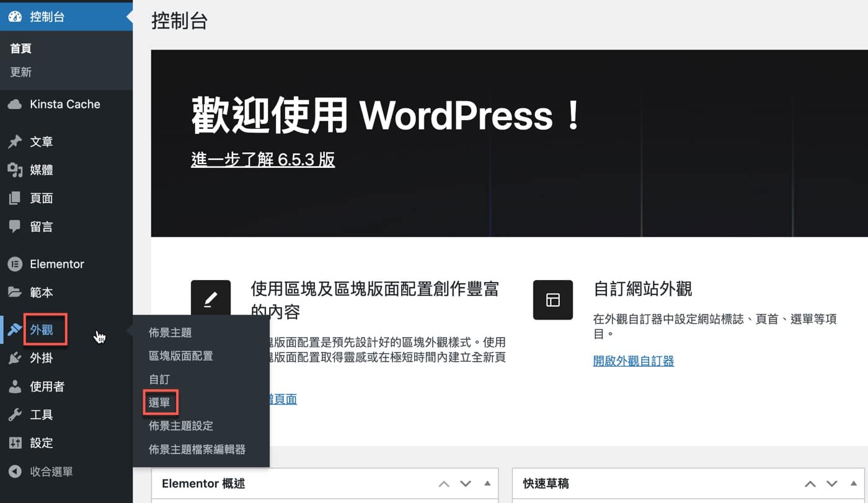Click the dashboard gauge icon beside 控制台

tap(15, 17)
